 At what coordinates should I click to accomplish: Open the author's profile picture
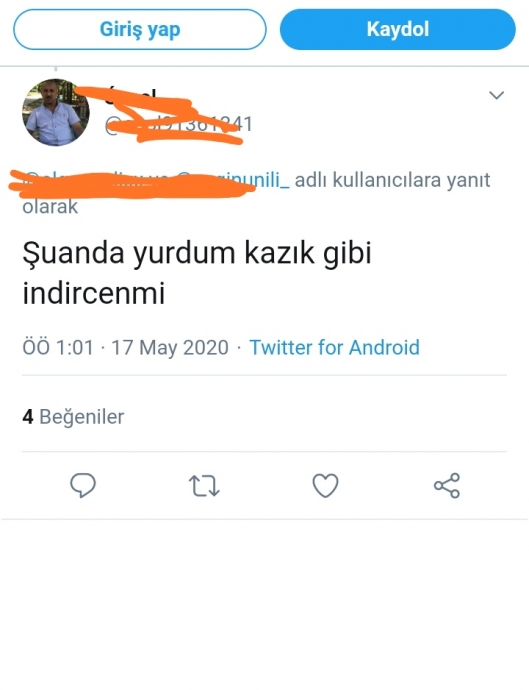(x=55, y=112)
